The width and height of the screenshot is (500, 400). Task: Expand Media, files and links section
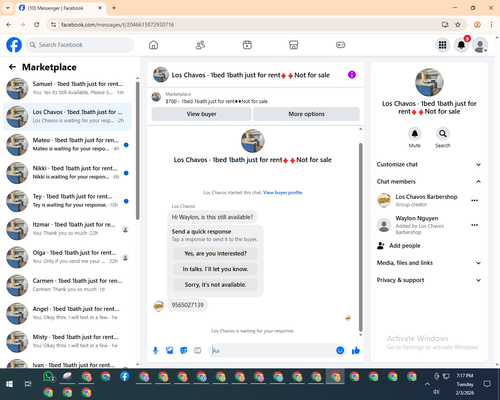429,263
